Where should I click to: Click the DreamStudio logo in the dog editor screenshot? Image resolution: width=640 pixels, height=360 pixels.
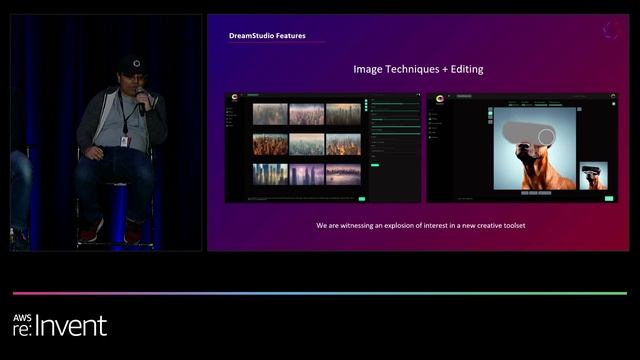point(440,99)
